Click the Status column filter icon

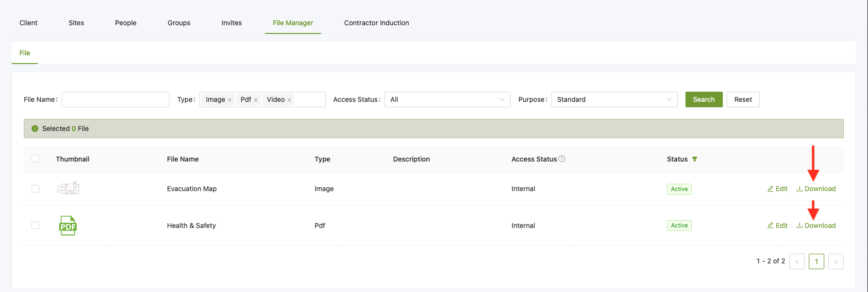[x=695, y=159]
